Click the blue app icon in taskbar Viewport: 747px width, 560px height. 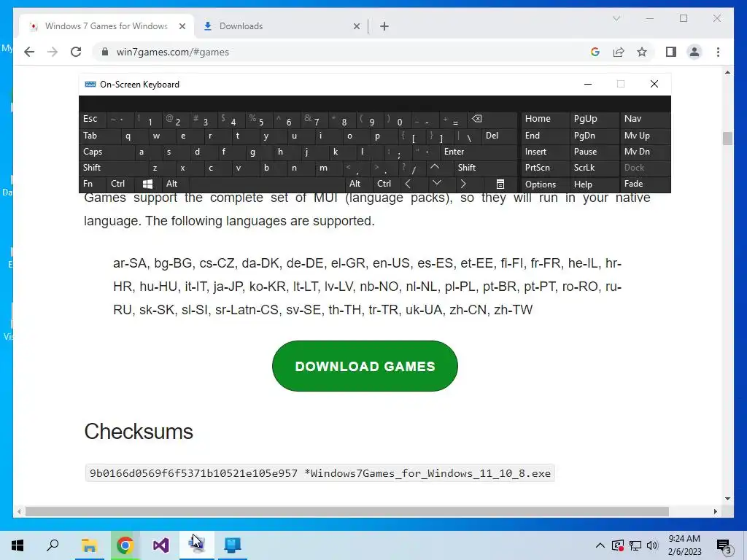[x=233, y=545]
